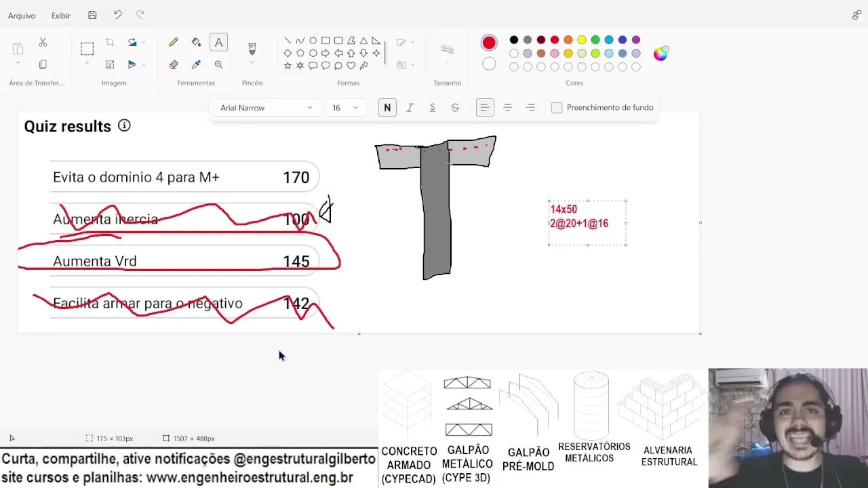Screen dimensions: 868x488
Task: Click the share icon in title bar
Action: tap(856, 15)
